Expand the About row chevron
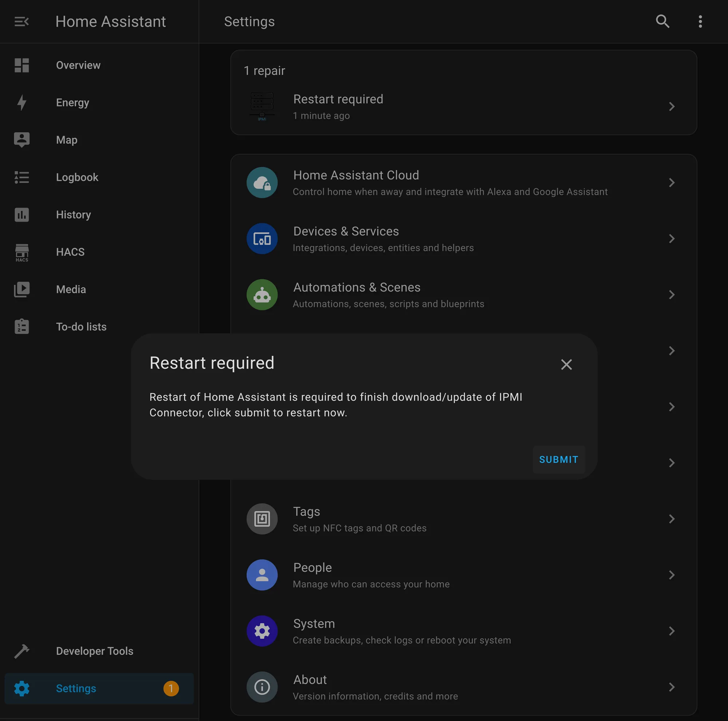728x721 pixels. point(672,687)
